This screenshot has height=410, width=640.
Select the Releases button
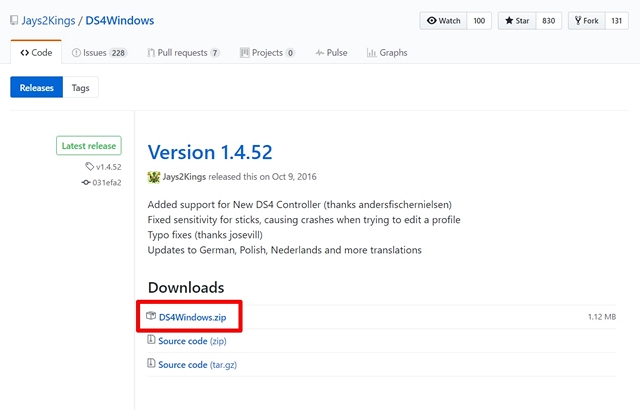[37, 87]
